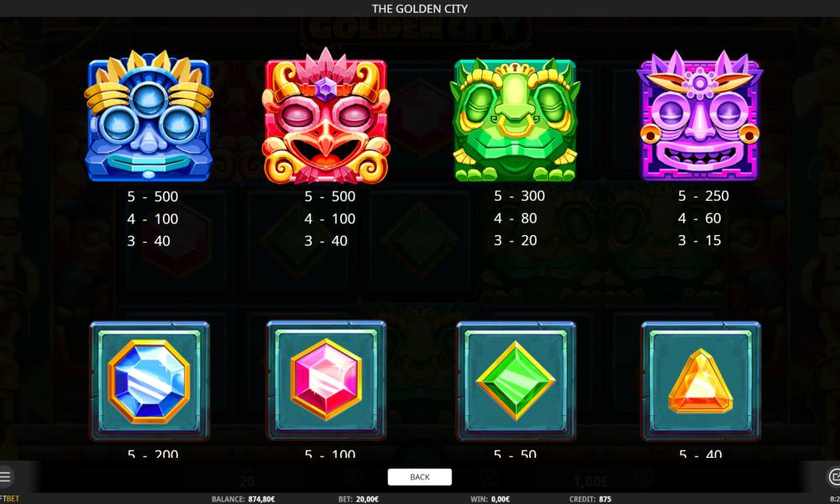The width and height of the screenshot is (840, 504).
Task: Open the hamburger menu icon
Action: pos(5,476)
